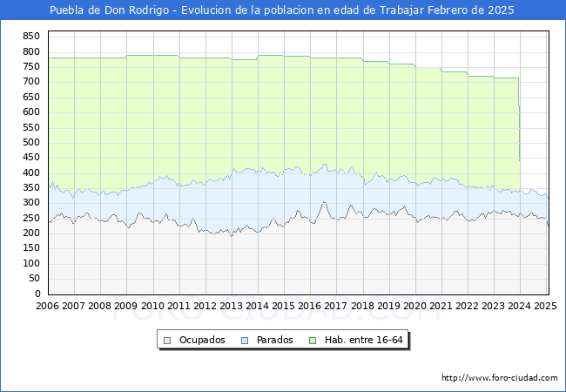Click the 600 y-axis value

point(31,112)
